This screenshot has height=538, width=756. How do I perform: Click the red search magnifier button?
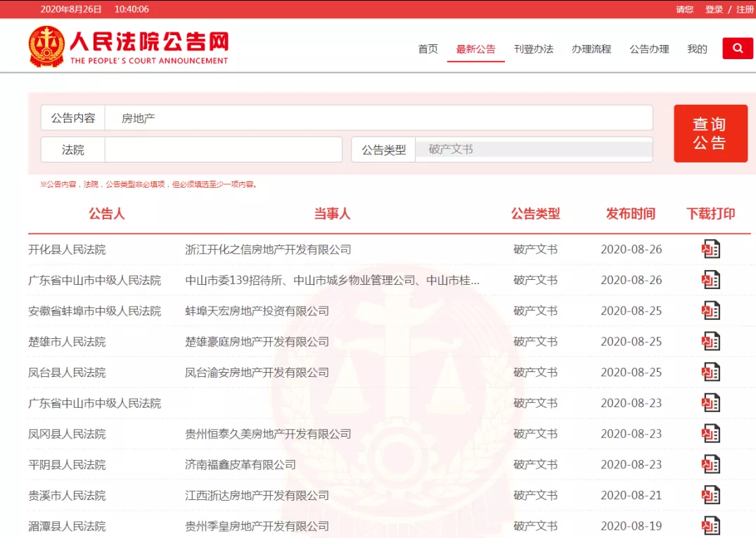click(737, 49)
